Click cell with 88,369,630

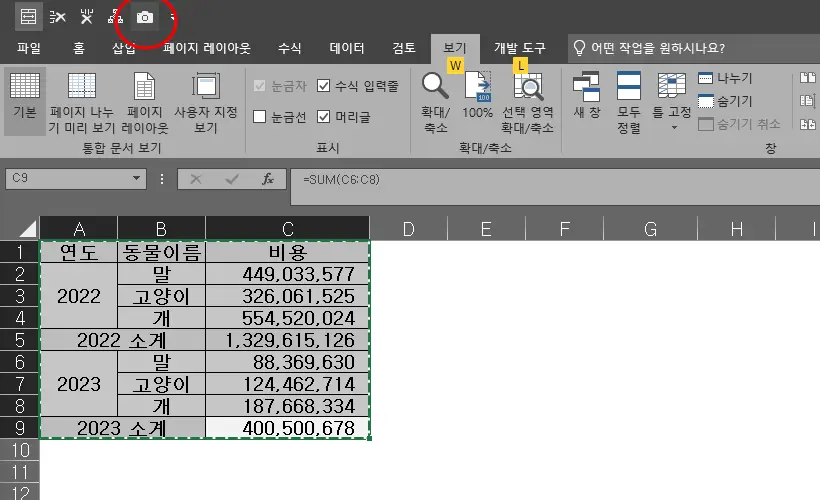point(288,362)
